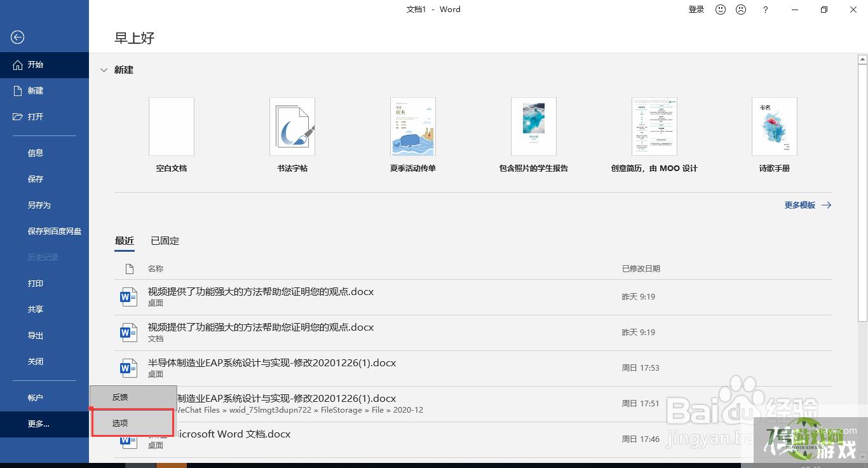Open 视频提供了...docx located in 桌面

473,298
